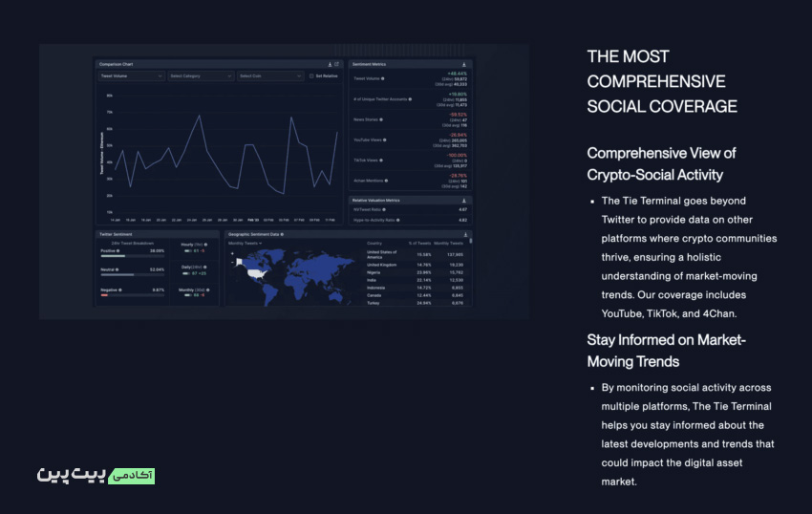This screenshot has width=812, height=514.
Task: Click the Twitter Sentiment panel title
Action: pos(116,234)
